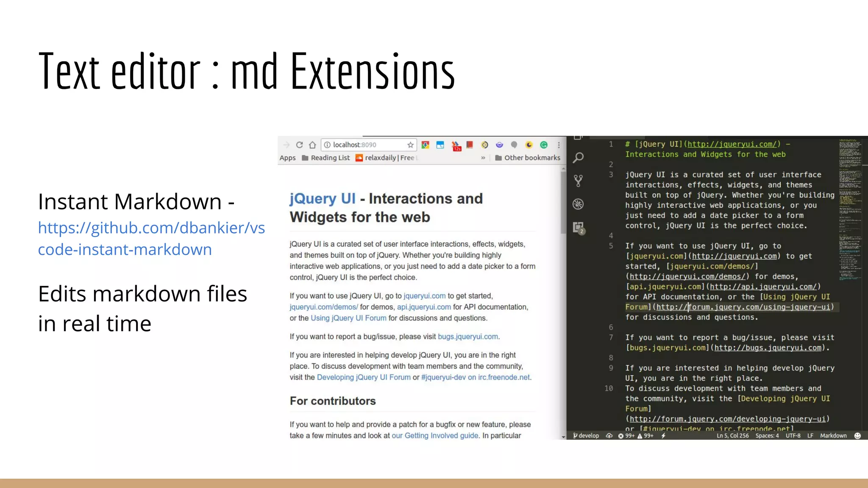Click the down arrow on the preview scrollbar
The image size is (868, 488).
click(563, 436)
